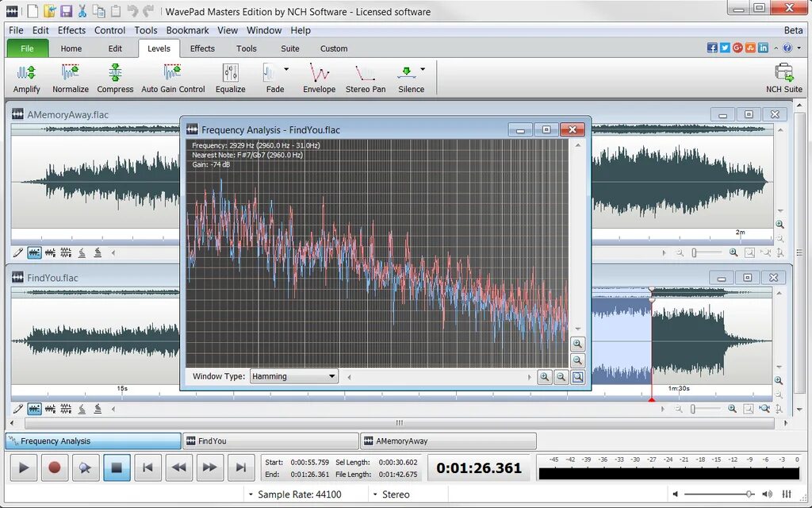The image size is (812, 508).
Task: Open the Window Type dropdown
Action: tap(293, 376)
